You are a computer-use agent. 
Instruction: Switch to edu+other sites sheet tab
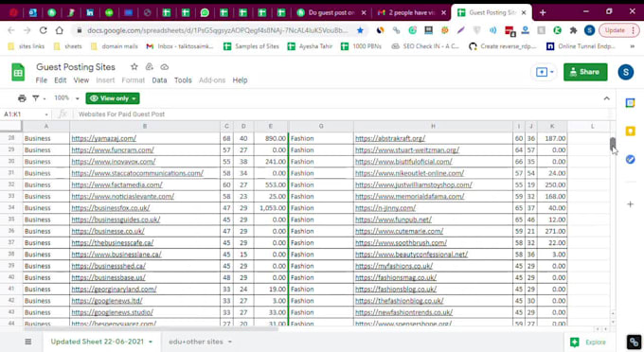196,342
